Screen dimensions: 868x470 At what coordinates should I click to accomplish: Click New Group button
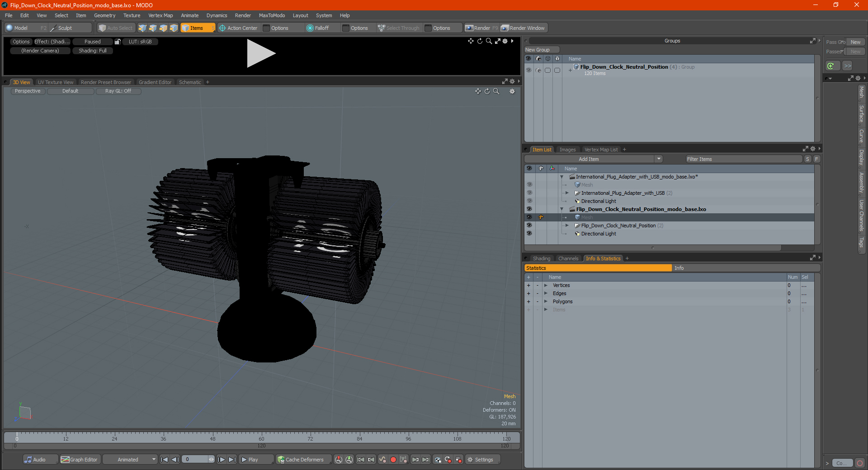click(542, 50)
